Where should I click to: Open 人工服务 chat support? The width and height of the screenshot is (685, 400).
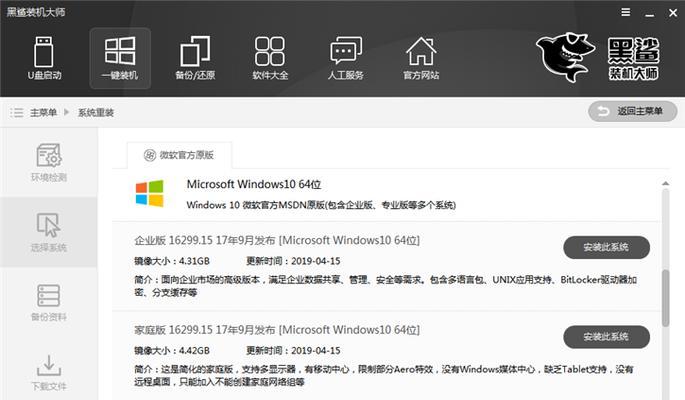pyautogui.click(x=346, y=58)
